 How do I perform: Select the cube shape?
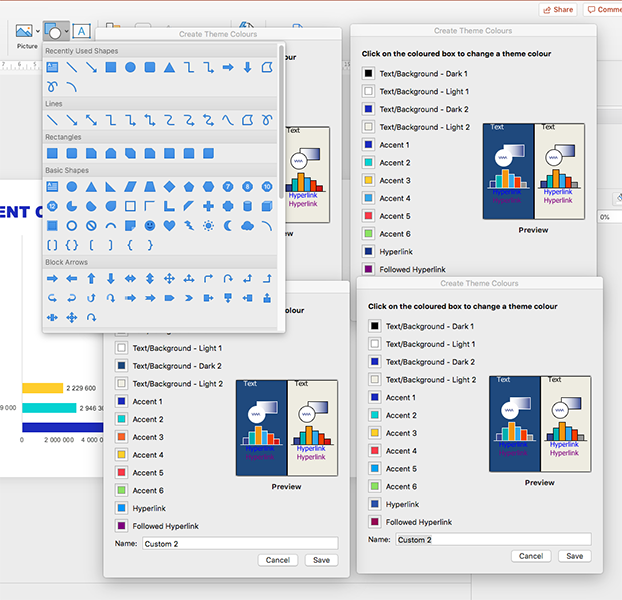click(x=267, y=206)
